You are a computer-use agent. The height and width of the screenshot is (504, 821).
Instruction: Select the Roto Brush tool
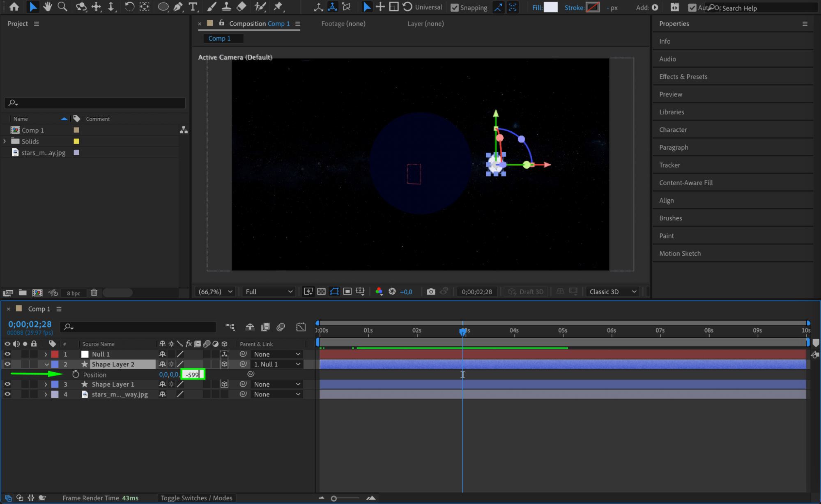(260, 7)
